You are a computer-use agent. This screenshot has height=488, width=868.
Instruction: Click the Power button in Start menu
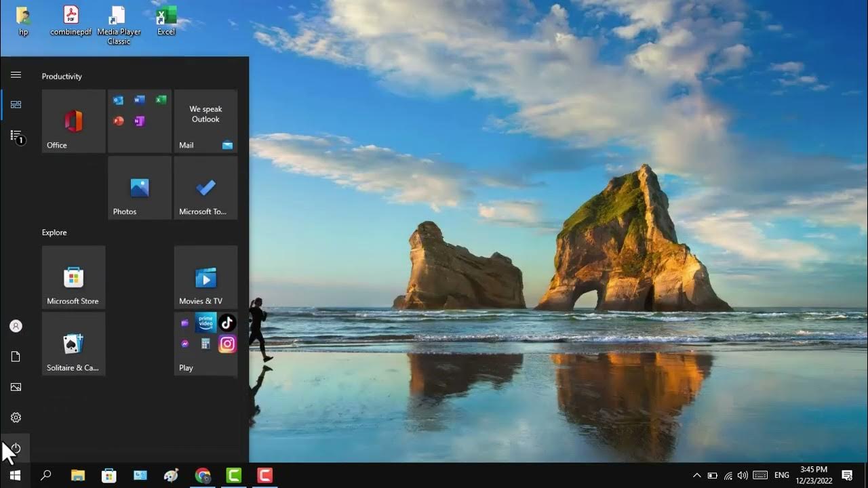point(16,448)
